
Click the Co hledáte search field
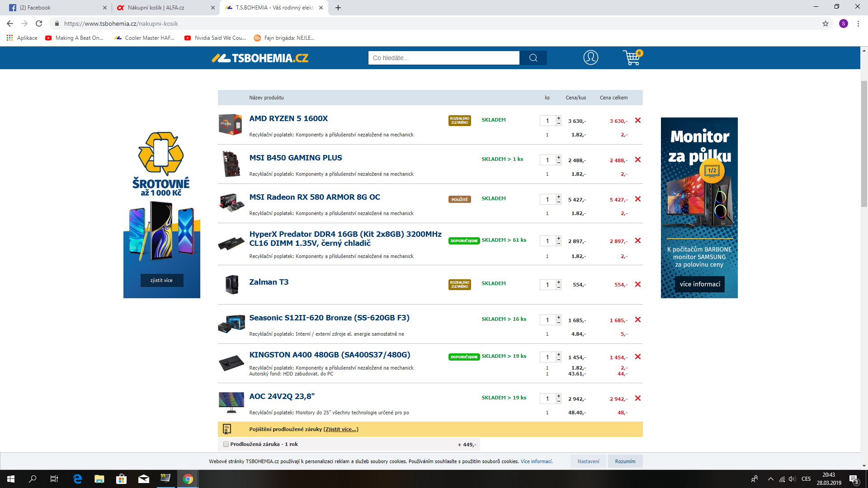tap(443, 58)
